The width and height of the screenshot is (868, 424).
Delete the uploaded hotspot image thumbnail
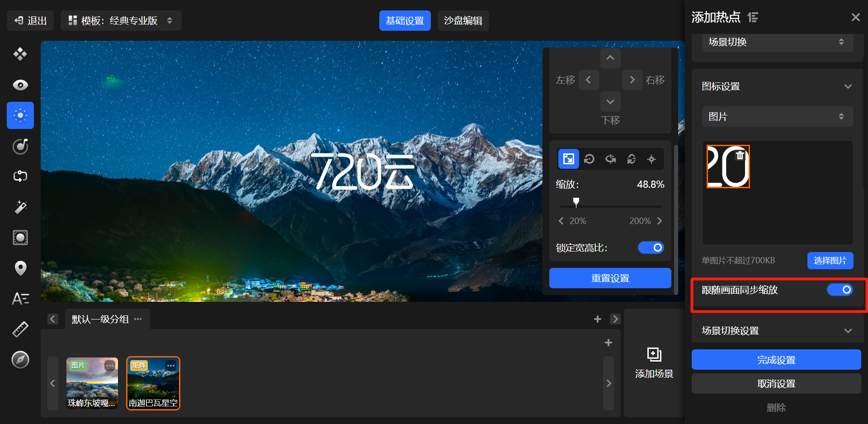coord(740,156)
